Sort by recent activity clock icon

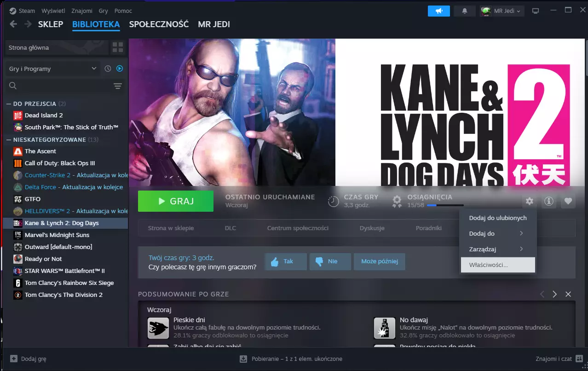click(108, 69)
